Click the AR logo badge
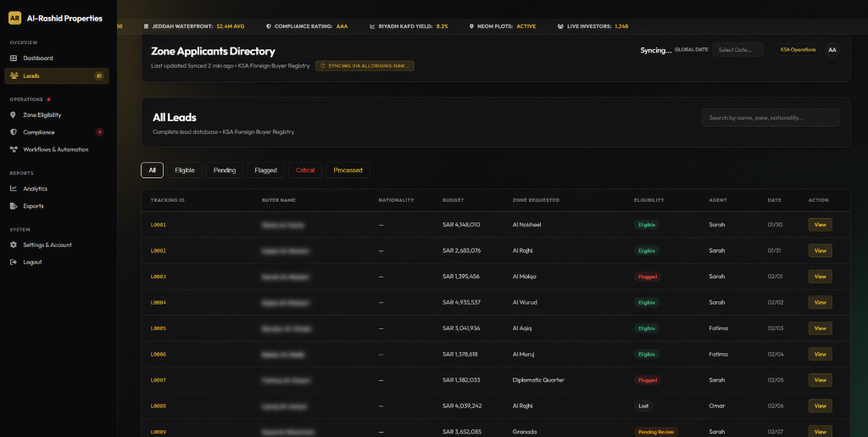The height and width of the screenshot is (437, 868). click(x=14, y=18)
